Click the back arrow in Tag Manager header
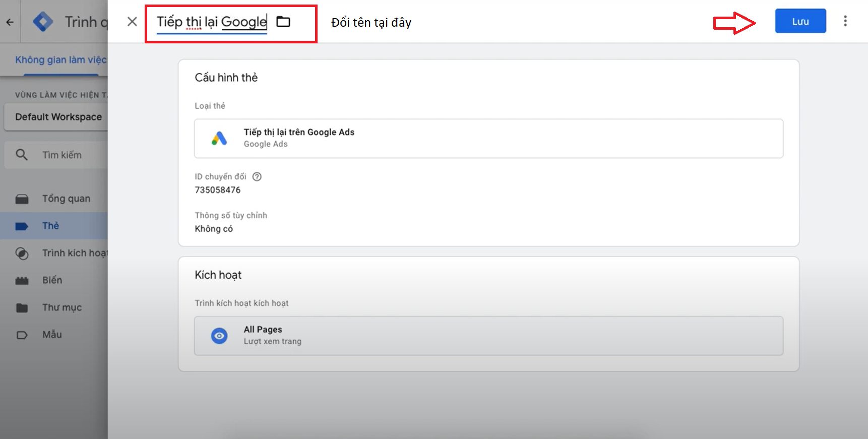Viewport: 868px width, 439px height. (10, 22)
